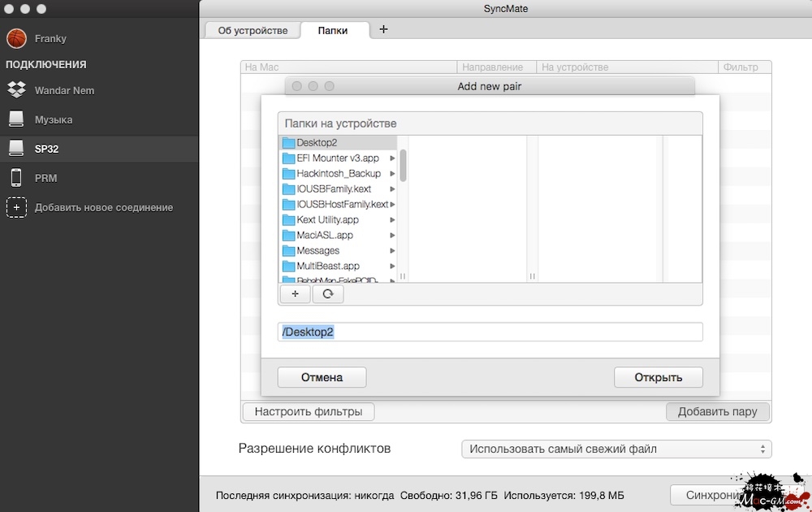
Task: Switch to the Об устройстве tab
Action: coord(252,30)
